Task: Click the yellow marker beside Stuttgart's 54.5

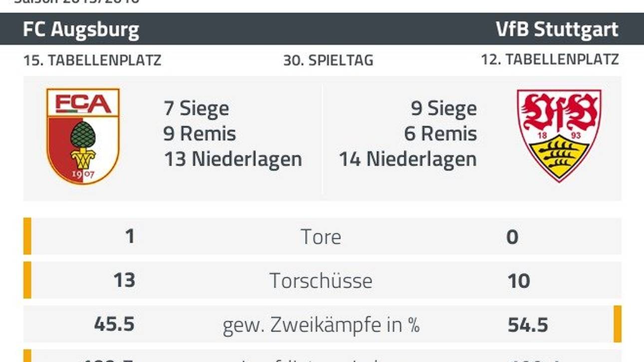Action: click(618, 324)
